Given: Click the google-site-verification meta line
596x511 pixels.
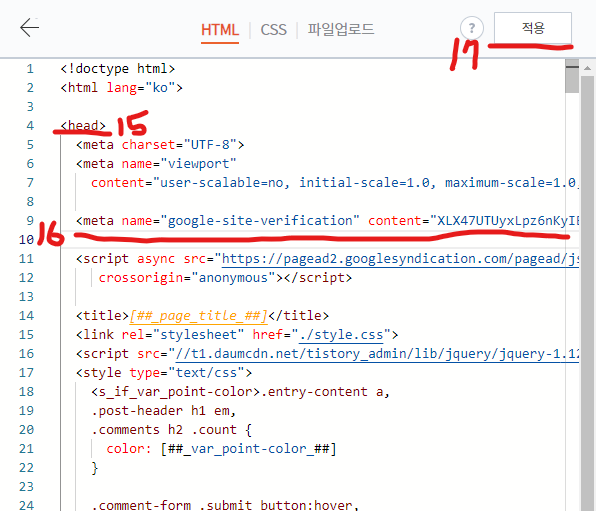Looking at the screenshot, I should 328,221.
